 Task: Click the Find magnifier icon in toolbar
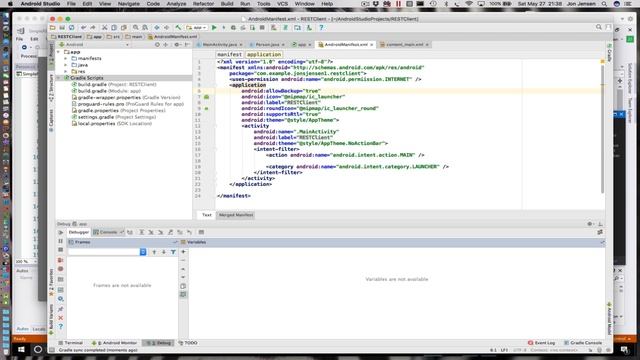[x=136, y=28]
